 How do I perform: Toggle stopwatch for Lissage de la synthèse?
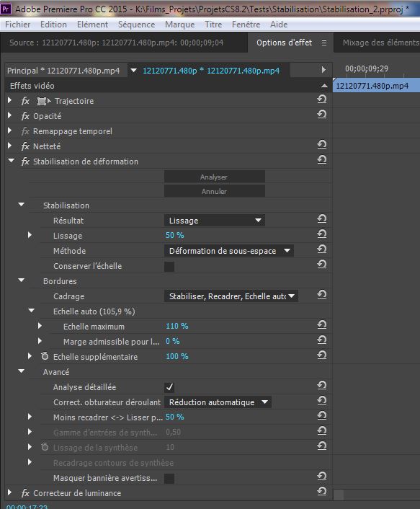pyautogui.click(x=45, y=447)
